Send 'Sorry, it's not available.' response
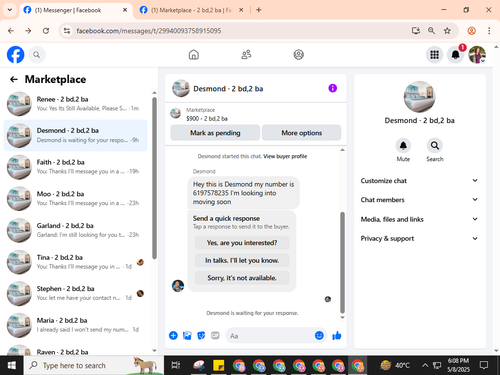 click(242, 278)
